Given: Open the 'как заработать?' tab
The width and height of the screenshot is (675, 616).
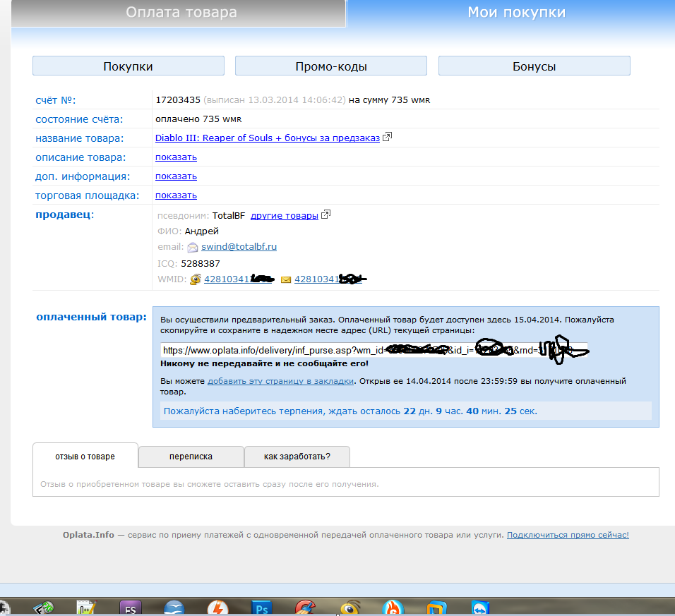Looking at the screenshot, I should coord(297,457).
